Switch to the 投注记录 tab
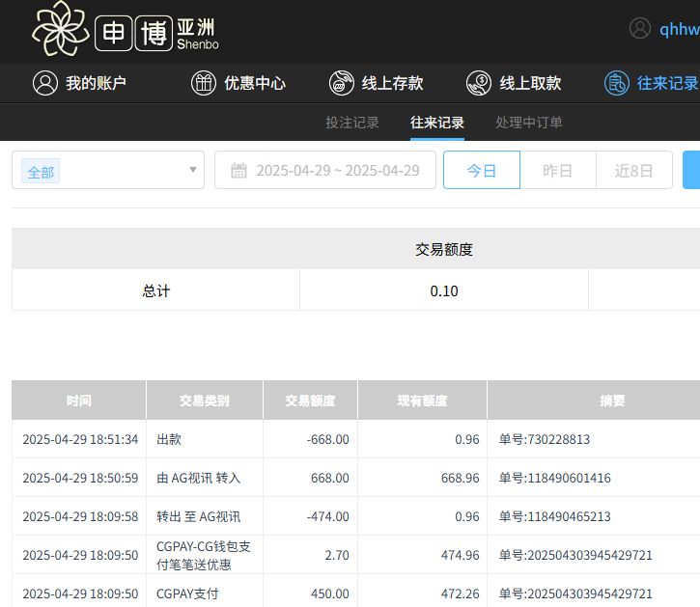Viewport: 700px width, 607px height. pos(352,123)
